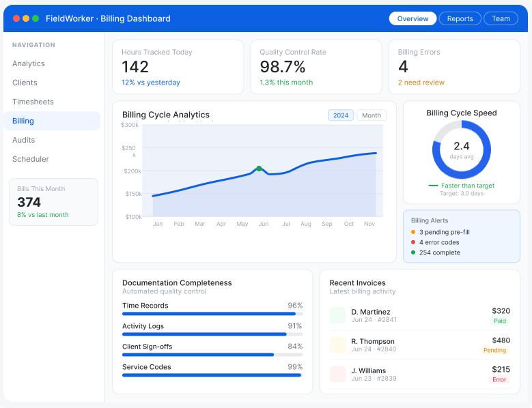Click the "2 need review" link
This screenshot has width=532, height=408.
[421, 83]
